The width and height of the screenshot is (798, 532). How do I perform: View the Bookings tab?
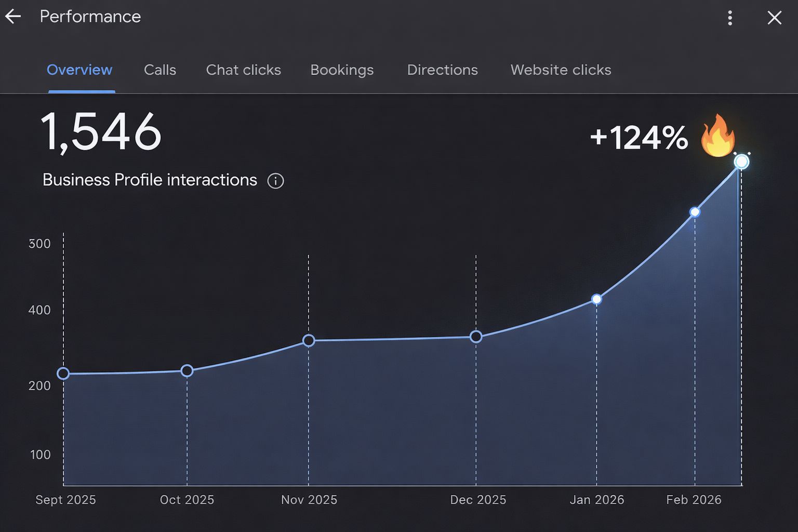342,70
